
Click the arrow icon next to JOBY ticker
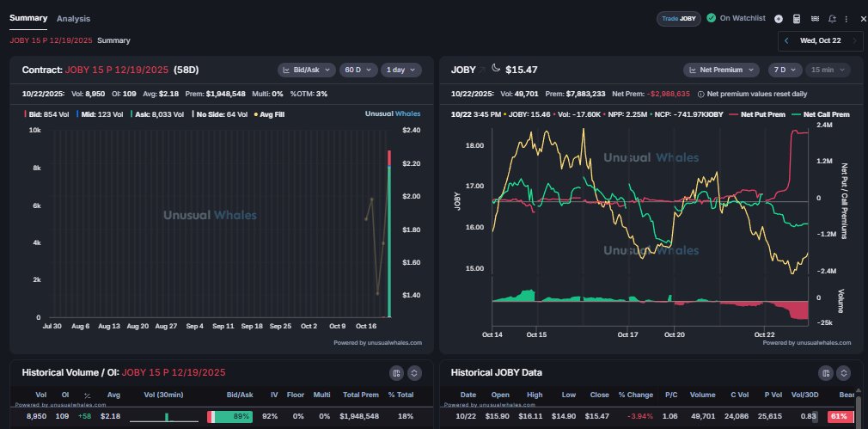pos(481,70)
